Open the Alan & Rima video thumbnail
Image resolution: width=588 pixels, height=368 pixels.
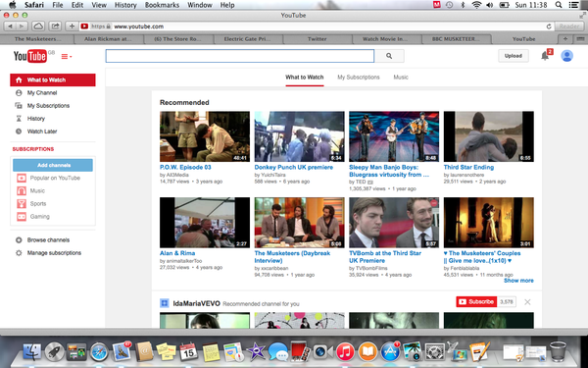tap(205, 223)
